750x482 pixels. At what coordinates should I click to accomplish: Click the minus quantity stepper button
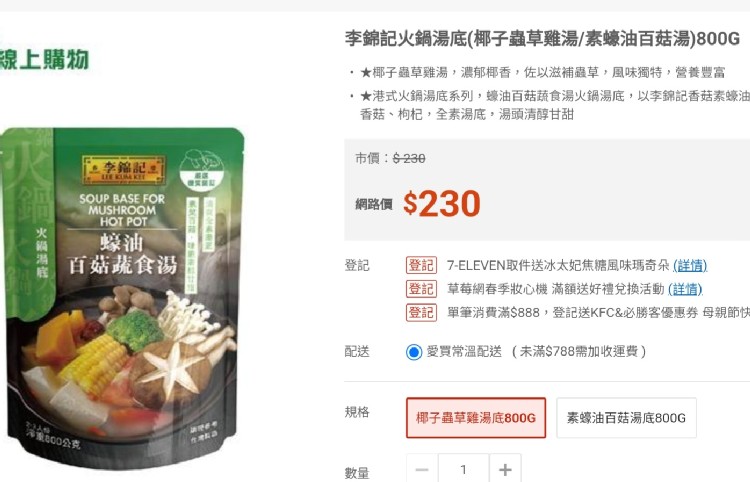[x=422, y=469]
